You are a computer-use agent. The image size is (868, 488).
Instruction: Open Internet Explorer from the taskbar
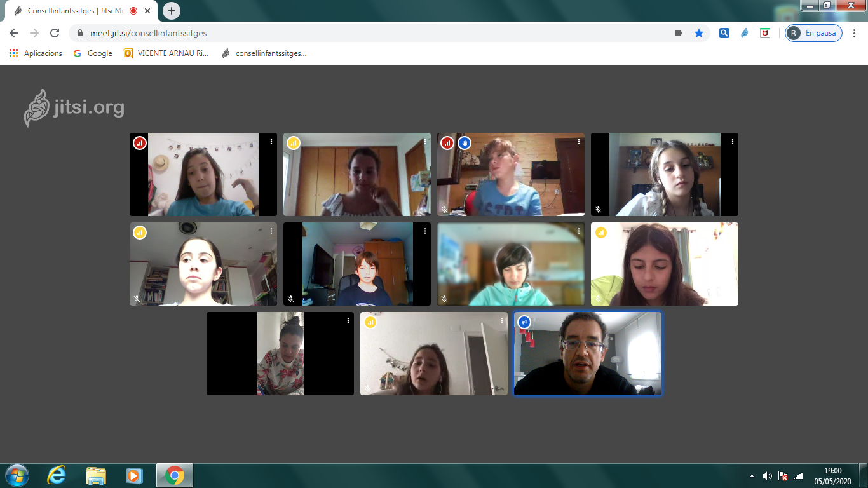coord(57,475)
